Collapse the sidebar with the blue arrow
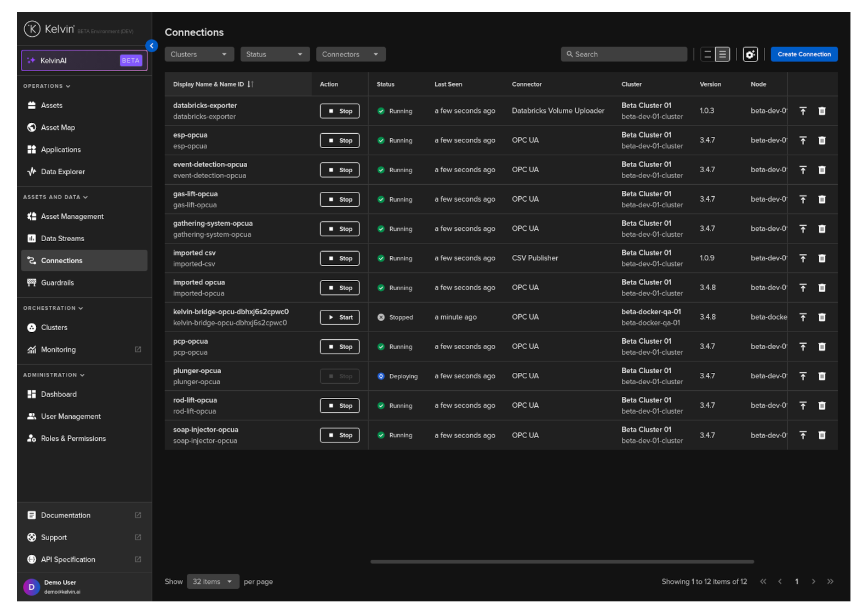The height and width of the screenshot is (614, 868). point(152,46)
